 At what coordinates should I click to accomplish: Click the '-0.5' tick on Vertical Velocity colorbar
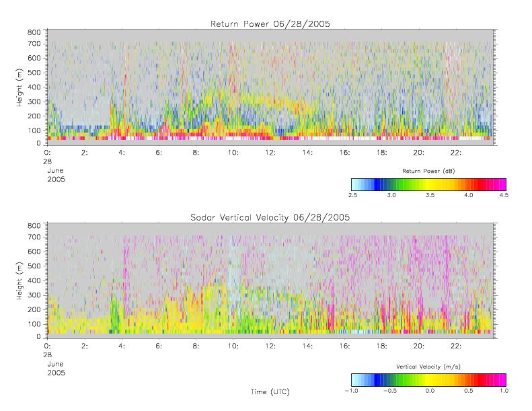point(390,391)
